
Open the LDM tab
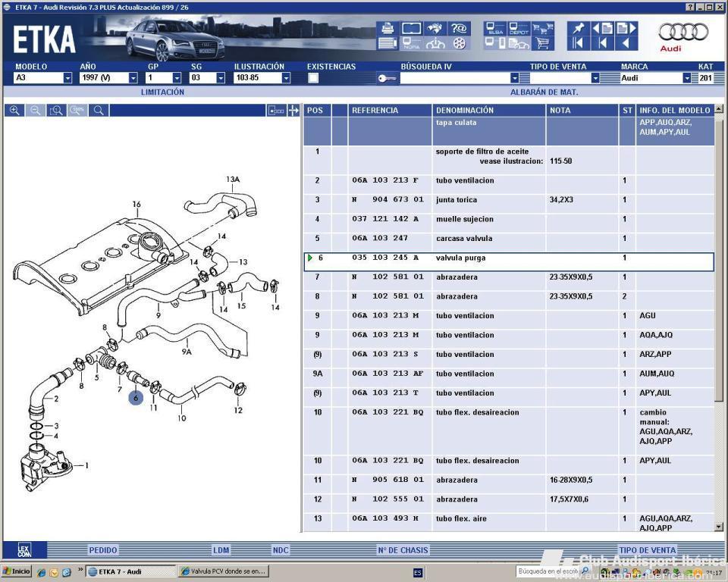221,550
